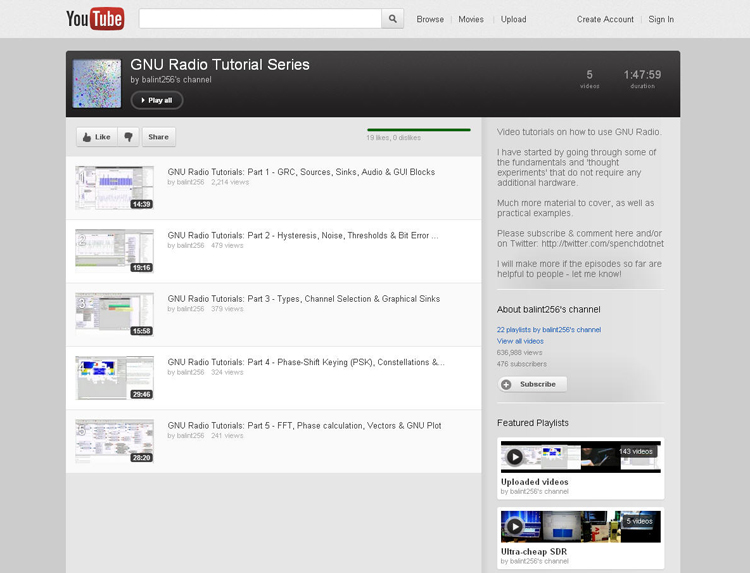Click the Like thumbs-up button
The width and height of the screenshot is (750, 573).
coord(97,137)
